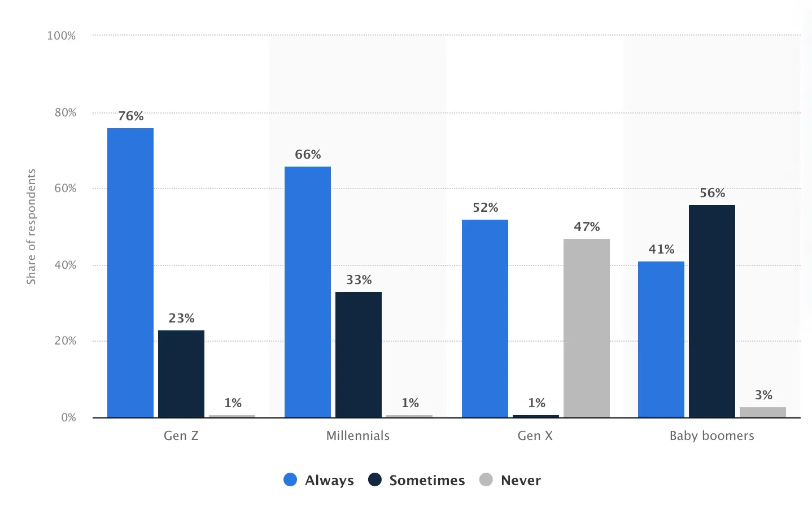Viewport: 812px width, 532px height.
Task: Click the Millennials Sometimes bar at 33%
Action: (x=359, y=355)
